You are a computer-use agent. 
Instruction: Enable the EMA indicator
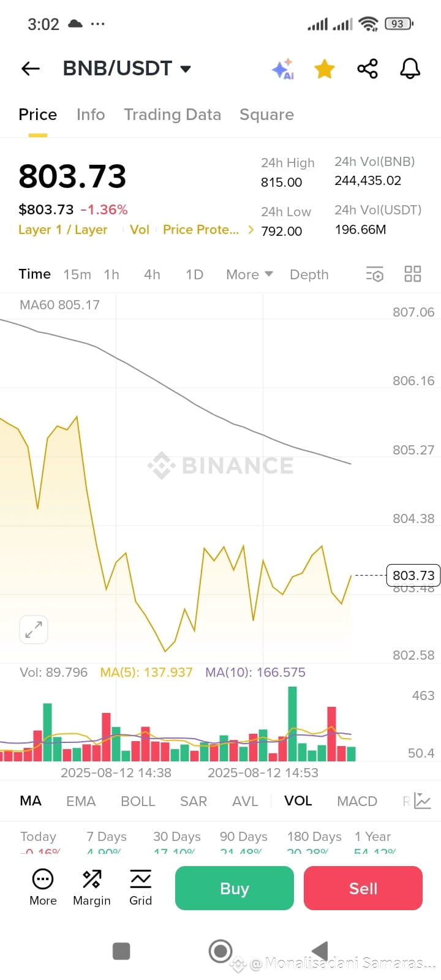[x=81, y=801]
